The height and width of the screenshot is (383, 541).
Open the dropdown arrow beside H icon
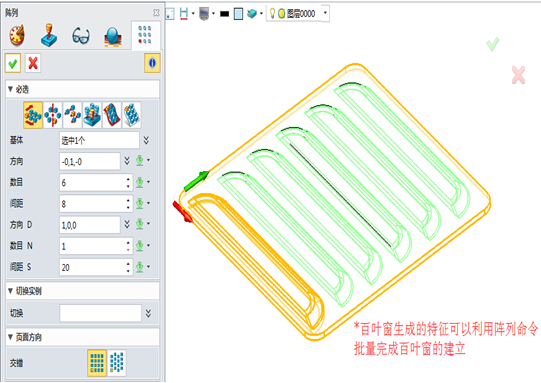193,14
